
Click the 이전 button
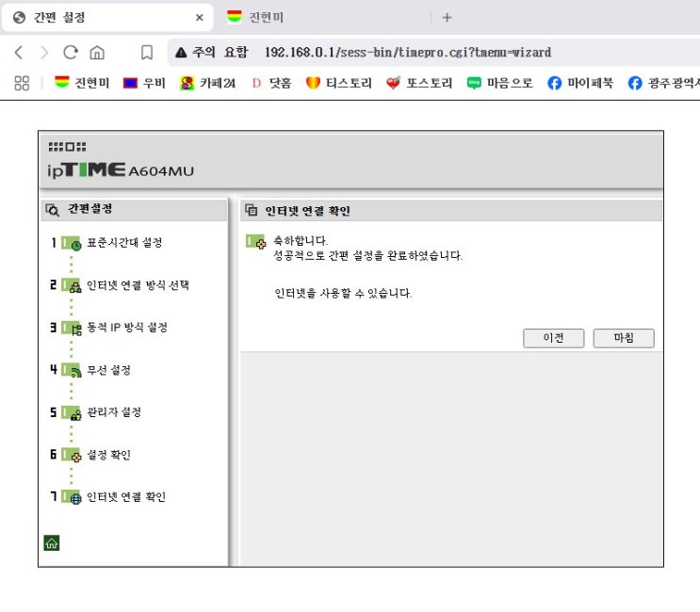pyautogui.click(x=554, y=338)
